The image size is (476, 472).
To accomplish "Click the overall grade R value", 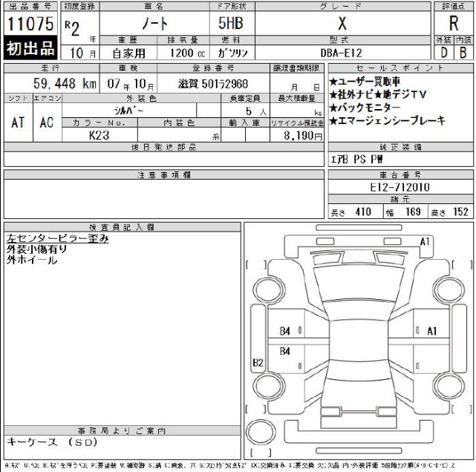I will [453, 23].
